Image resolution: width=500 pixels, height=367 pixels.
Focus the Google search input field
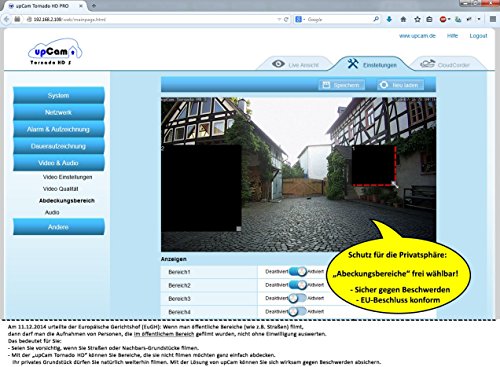point(338,19)
